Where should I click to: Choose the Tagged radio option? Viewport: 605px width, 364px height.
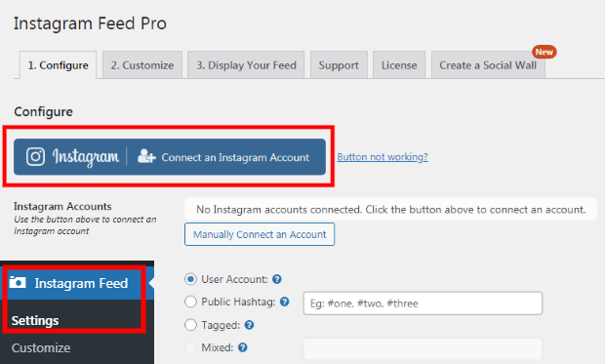tap(190, 325)
